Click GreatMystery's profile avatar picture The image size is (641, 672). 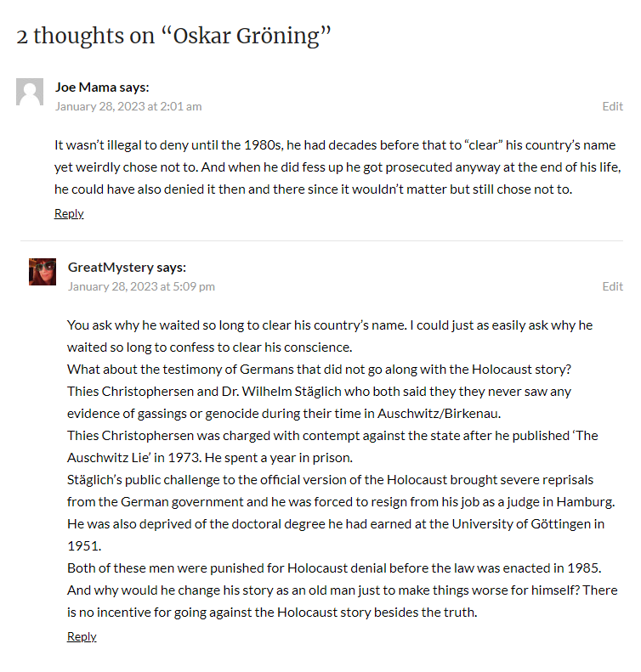tap(43, 272)
